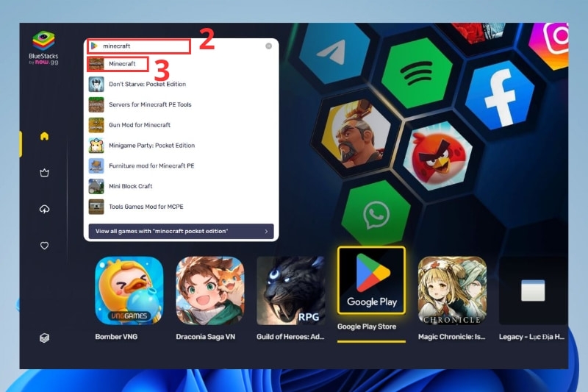Clear the search with the X button
The width and height of the screenshot is (588, 392).
pos(268,46)
